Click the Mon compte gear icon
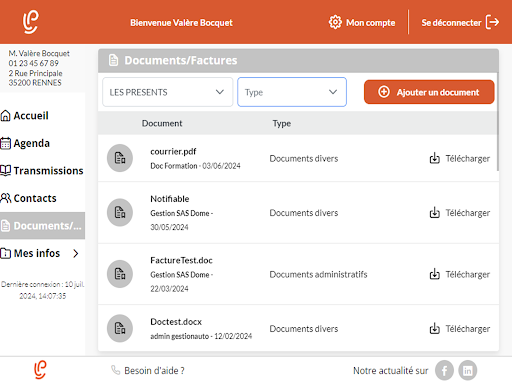 (335, 22)
